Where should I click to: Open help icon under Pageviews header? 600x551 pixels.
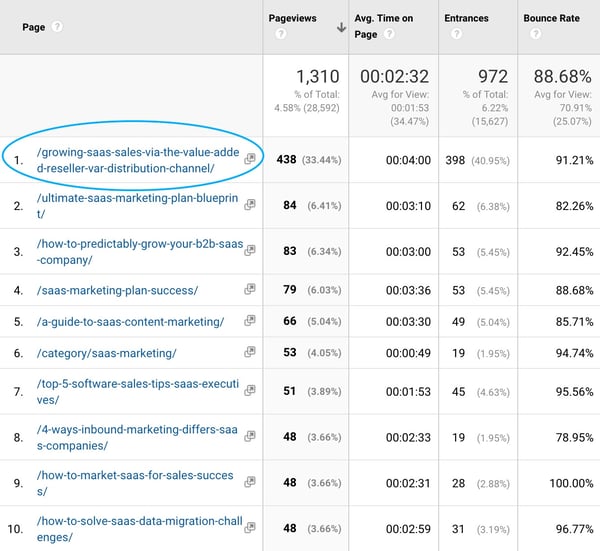coord(280,34)
